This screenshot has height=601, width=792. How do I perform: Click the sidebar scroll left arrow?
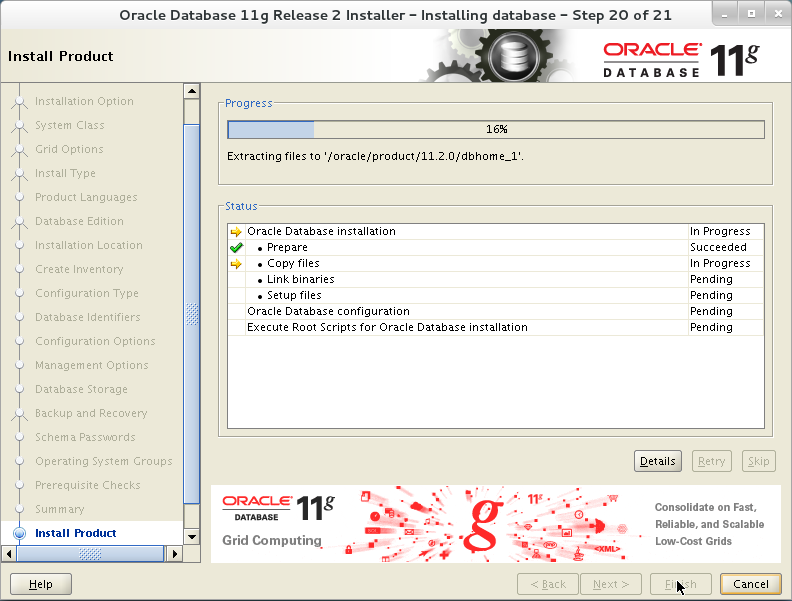click(9, 554)
